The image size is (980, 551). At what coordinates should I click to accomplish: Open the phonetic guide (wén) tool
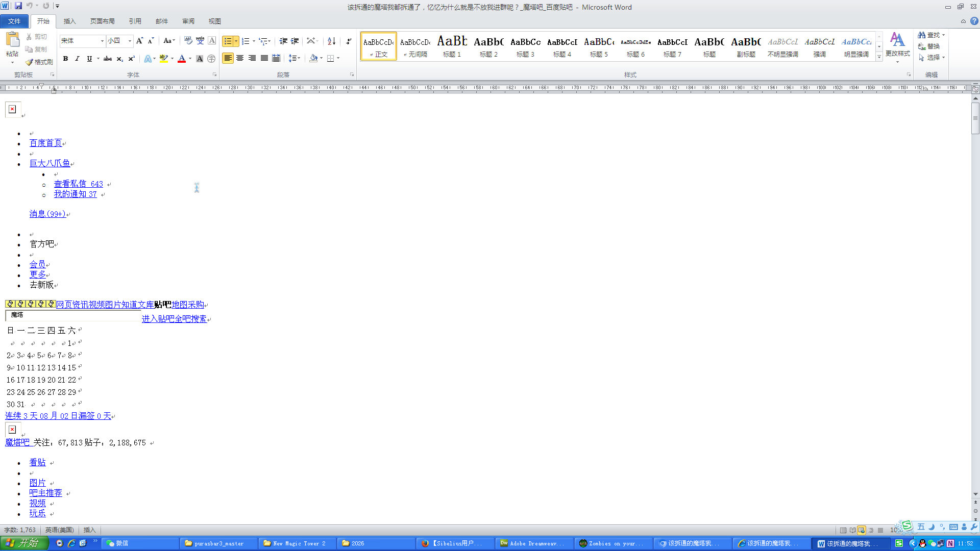pos(200,41)
